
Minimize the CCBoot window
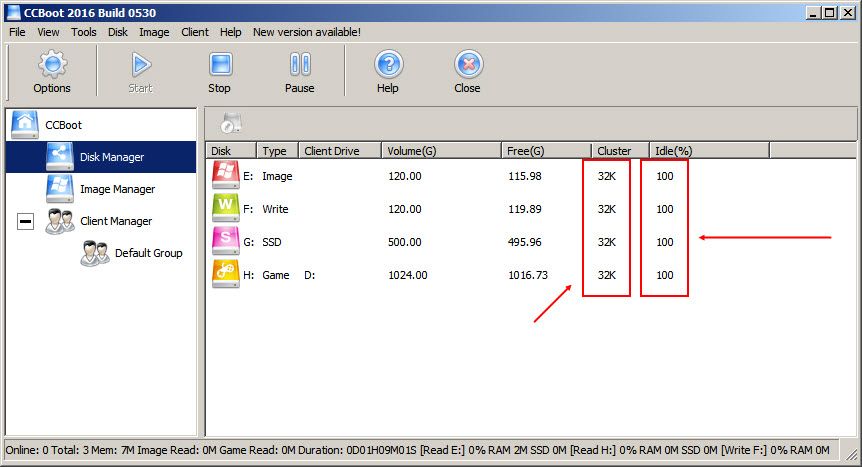coord(813,12)
